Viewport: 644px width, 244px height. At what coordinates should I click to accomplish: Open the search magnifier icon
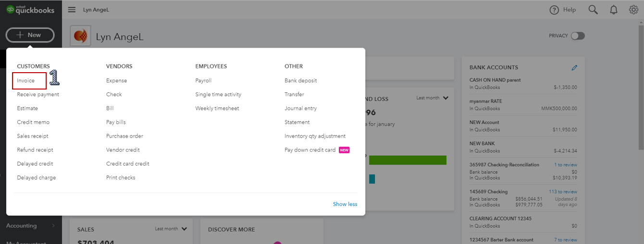point(593,10)
